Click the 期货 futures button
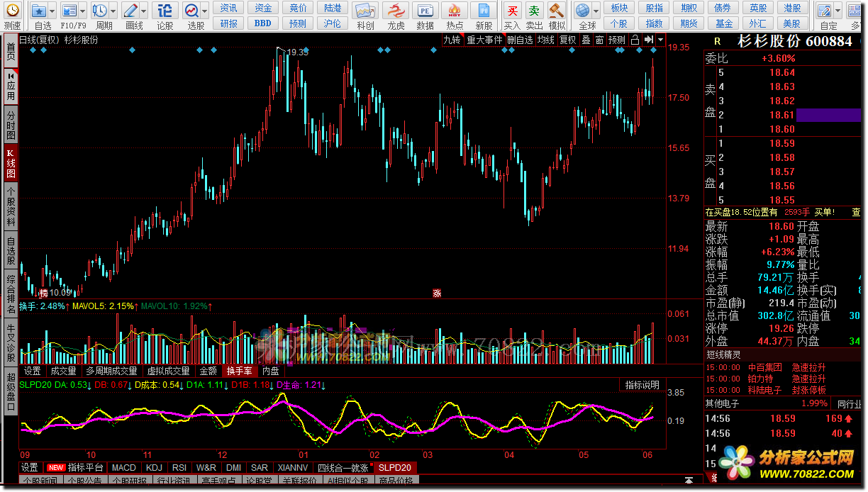The height and width of the screenshot is (492, 868). click(688, 23)
